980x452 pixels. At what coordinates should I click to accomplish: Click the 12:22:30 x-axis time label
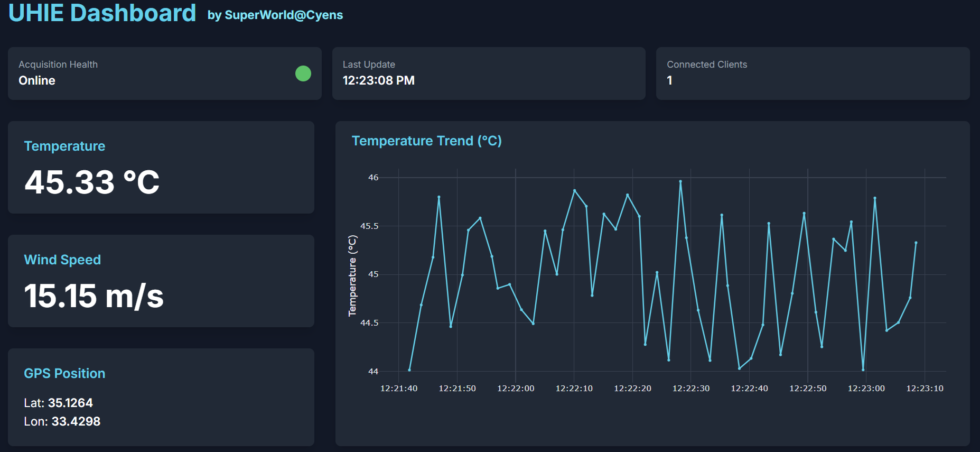pos(691,388)
